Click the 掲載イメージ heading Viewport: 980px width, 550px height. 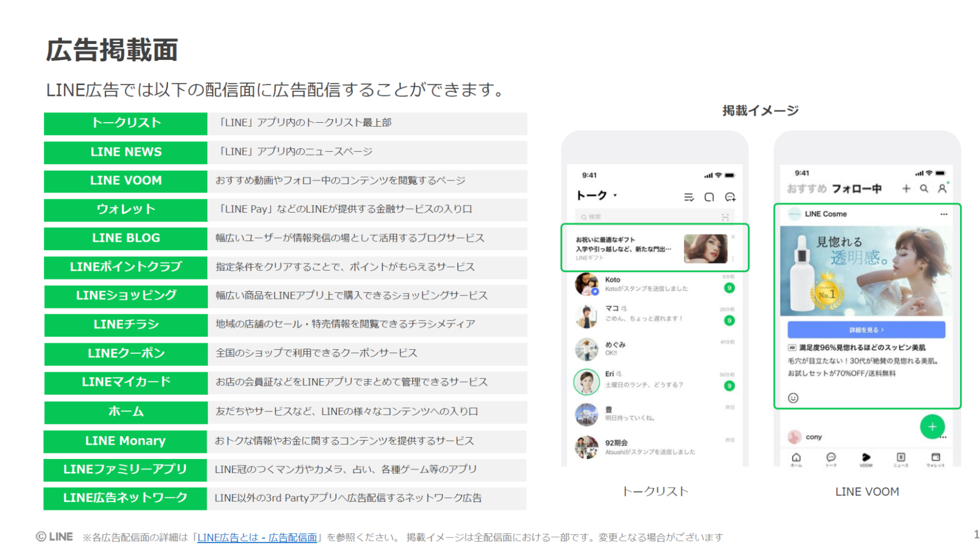pos(760,110)
